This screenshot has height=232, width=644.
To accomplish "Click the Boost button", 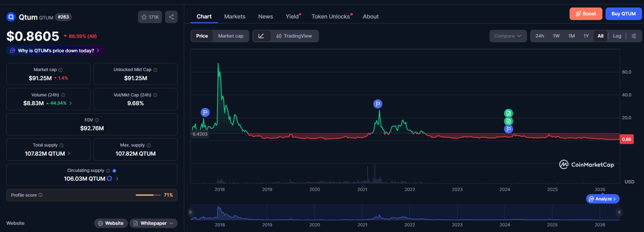I will (586, 14).
